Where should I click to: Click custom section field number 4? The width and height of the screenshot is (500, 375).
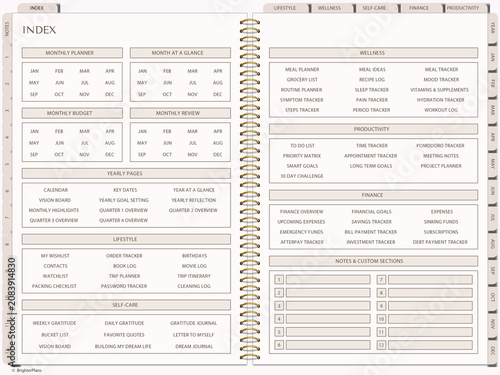coord(328,319)
